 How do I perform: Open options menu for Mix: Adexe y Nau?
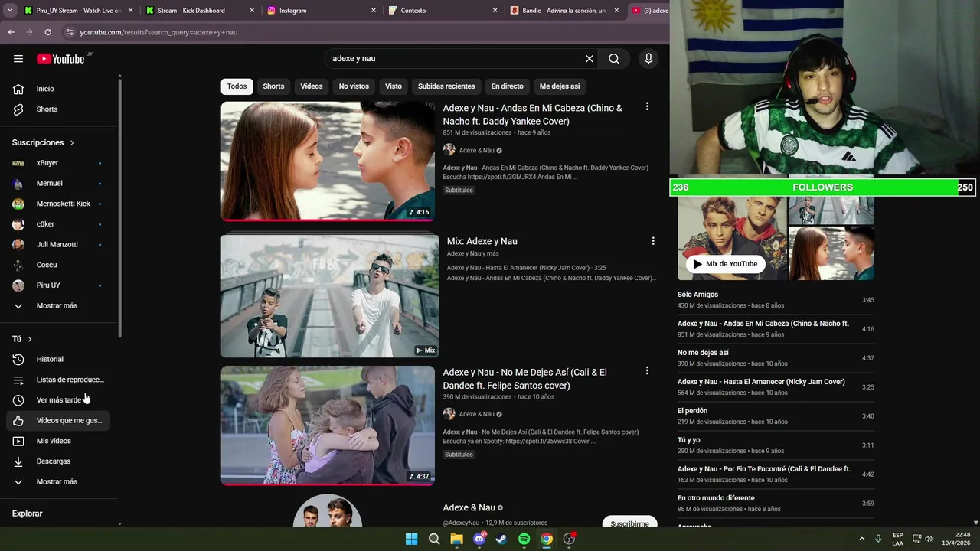(x=653, y=241)
